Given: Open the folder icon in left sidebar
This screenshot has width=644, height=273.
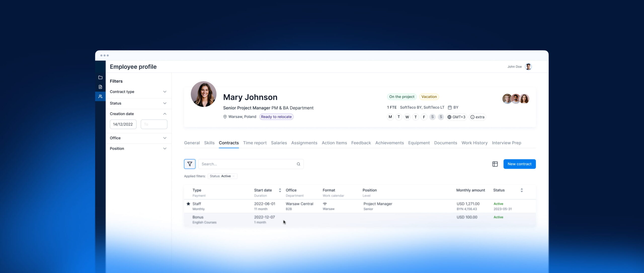Looking at the screenshot, I should [100, 77].
